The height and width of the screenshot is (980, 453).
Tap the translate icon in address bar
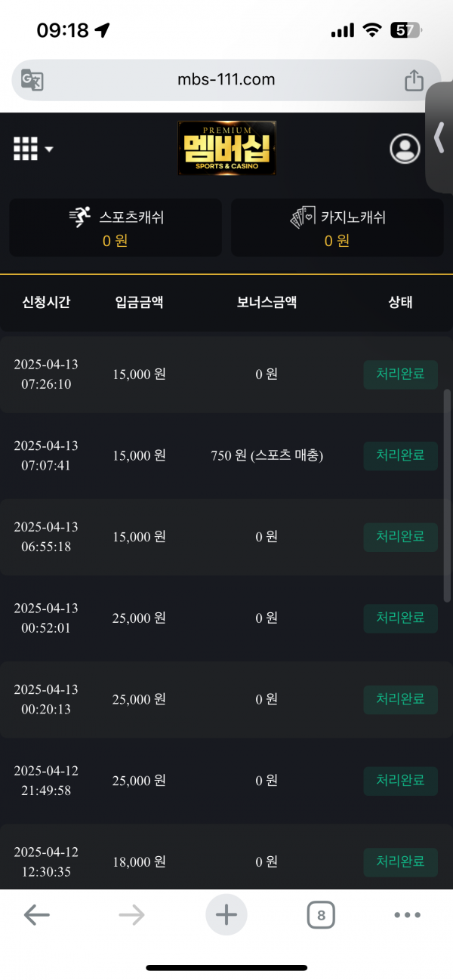click(32, 80)
